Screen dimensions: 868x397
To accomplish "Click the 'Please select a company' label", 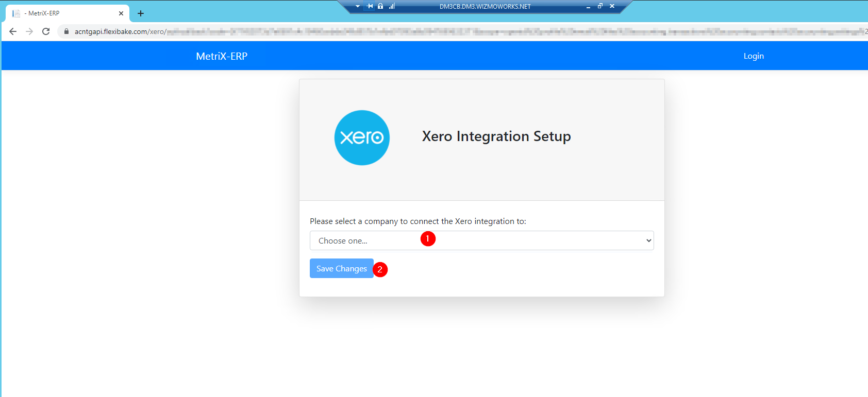I will (x=418, y=221).
